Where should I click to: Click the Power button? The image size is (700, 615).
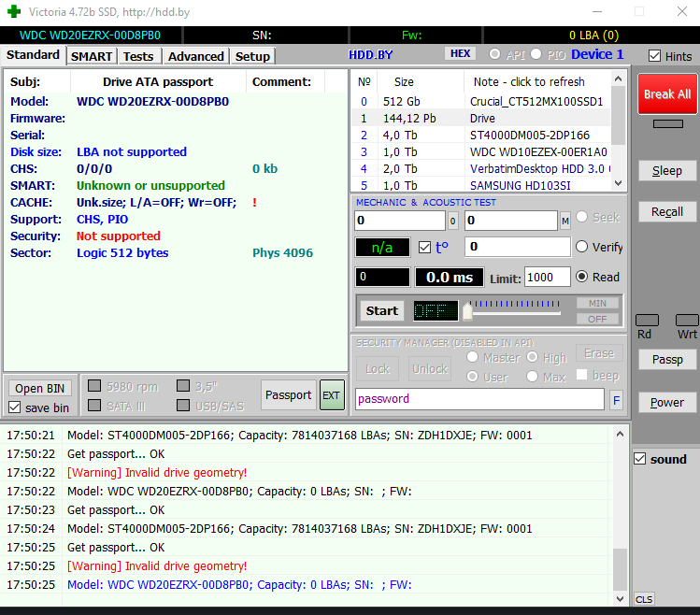coord(666,403)
